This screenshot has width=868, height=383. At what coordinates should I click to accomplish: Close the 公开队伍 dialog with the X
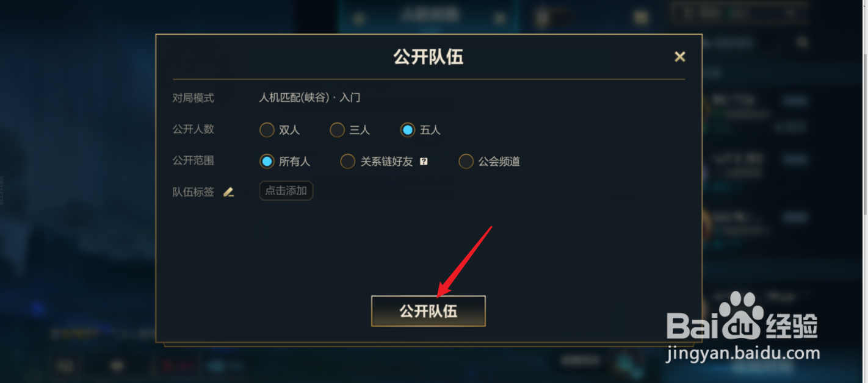click(x=679, y=57)
